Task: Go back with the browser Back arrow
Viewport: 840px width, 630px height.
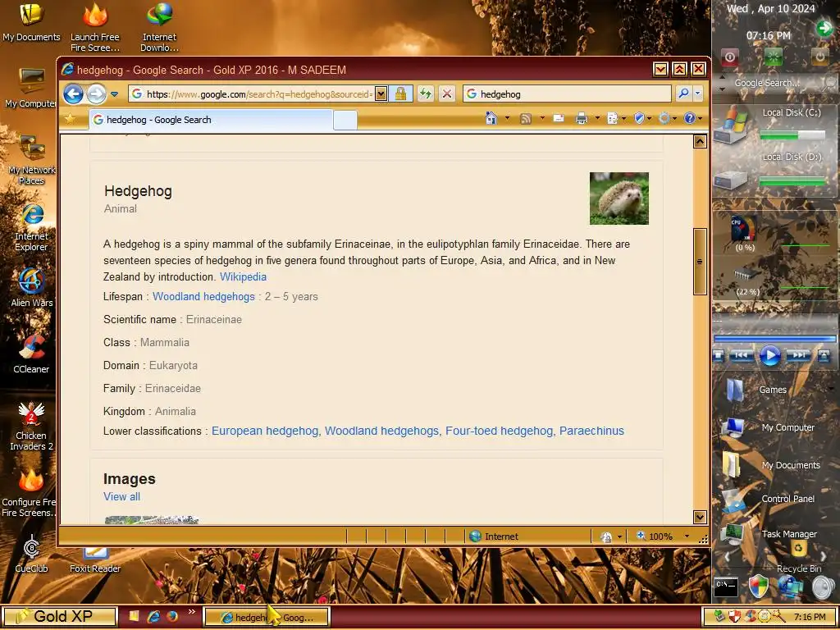Action: (73, 94)
